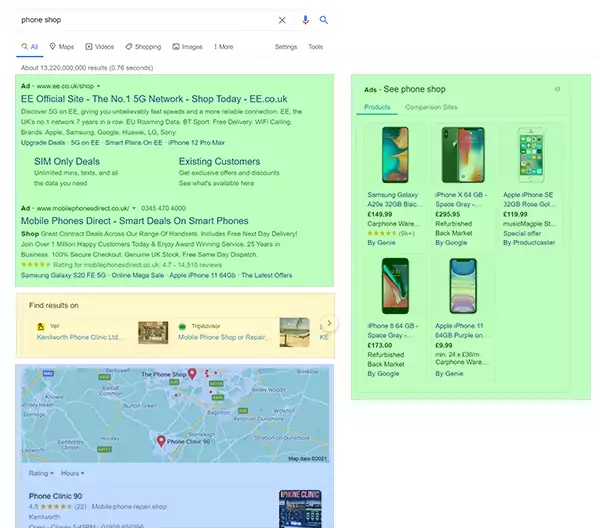
Task: Open Apple iPhone 11 64GB Purple title
Action: tap(460, 331)
